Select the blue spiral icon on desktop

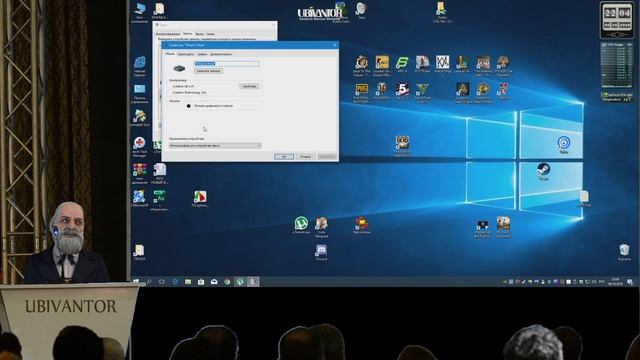[564, 145]
